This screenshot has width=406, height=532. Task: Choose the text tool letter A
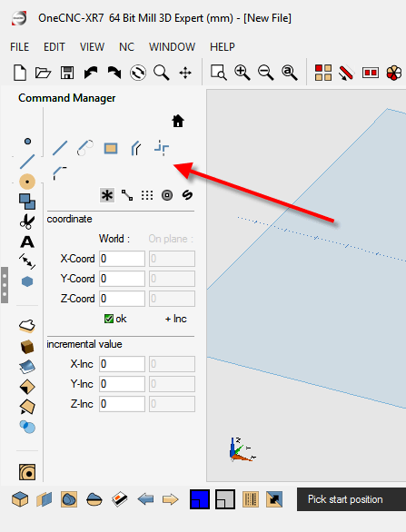[x=27, y=241]
